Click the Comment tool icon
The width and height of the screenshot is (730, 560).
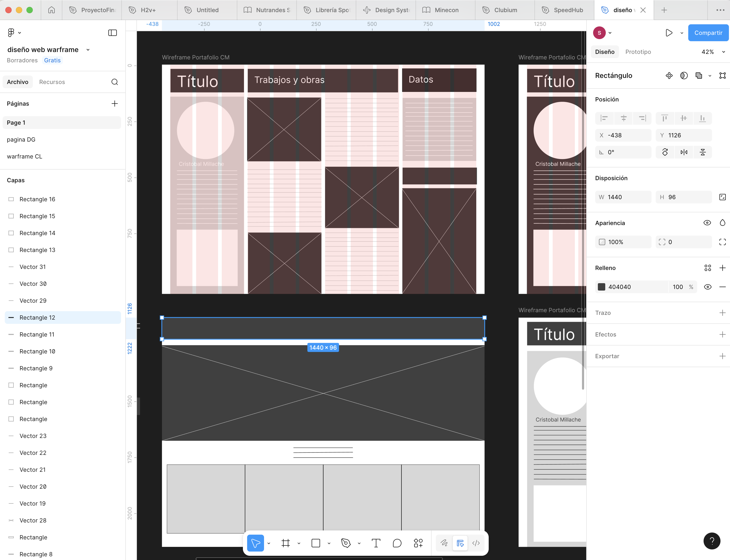[397, 543]
